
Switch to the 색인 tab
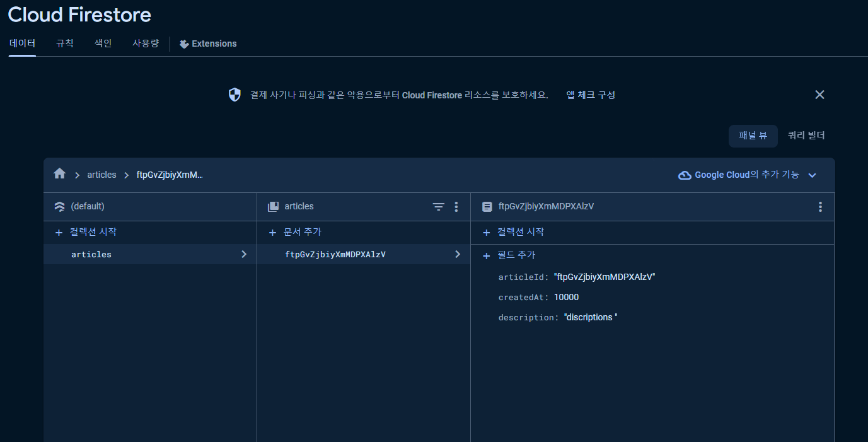[x=103, y=44]
